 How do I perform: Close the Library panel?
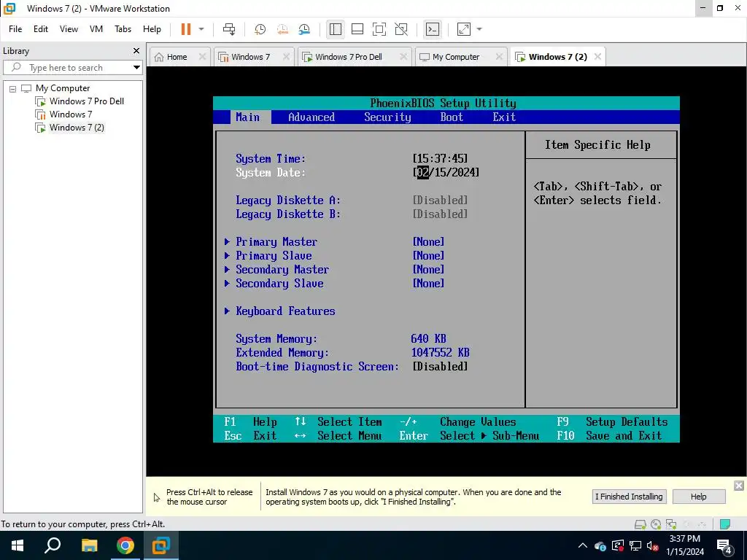136,50
